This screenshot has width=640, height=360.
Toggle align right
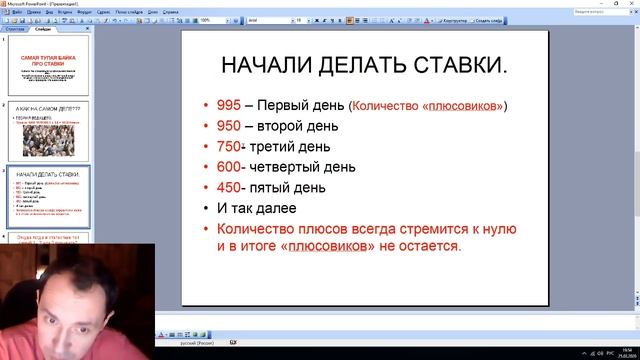(365, 20)
